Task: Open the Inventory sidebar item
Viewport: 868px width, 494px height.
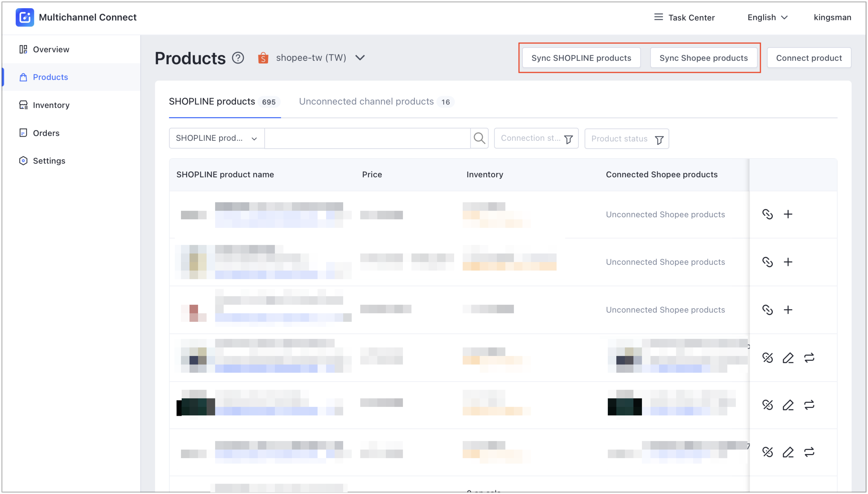Action: coord(71,105)
